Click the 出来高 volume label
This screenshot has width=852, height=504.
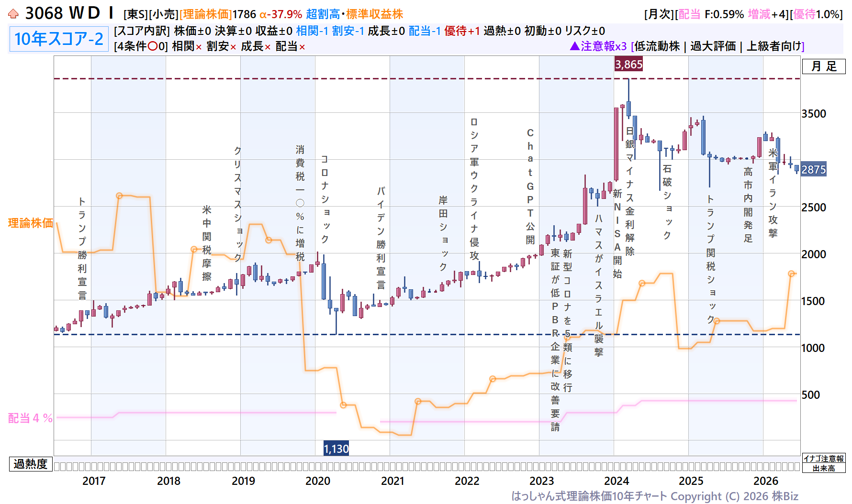[x=824, y=468]
